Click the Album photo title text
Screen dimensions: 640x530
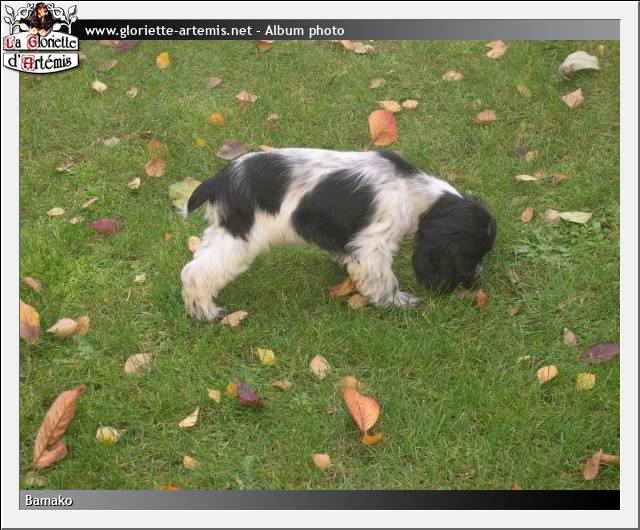[x=304, y=31]
